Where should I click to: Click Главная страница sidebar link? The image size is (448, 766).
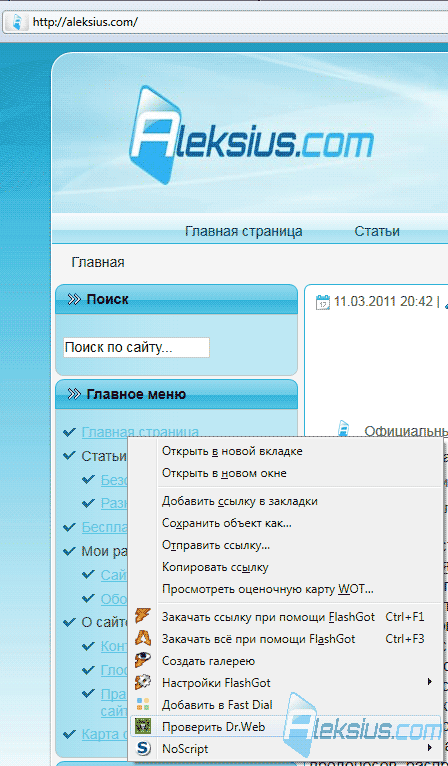(x=140, y=432)
